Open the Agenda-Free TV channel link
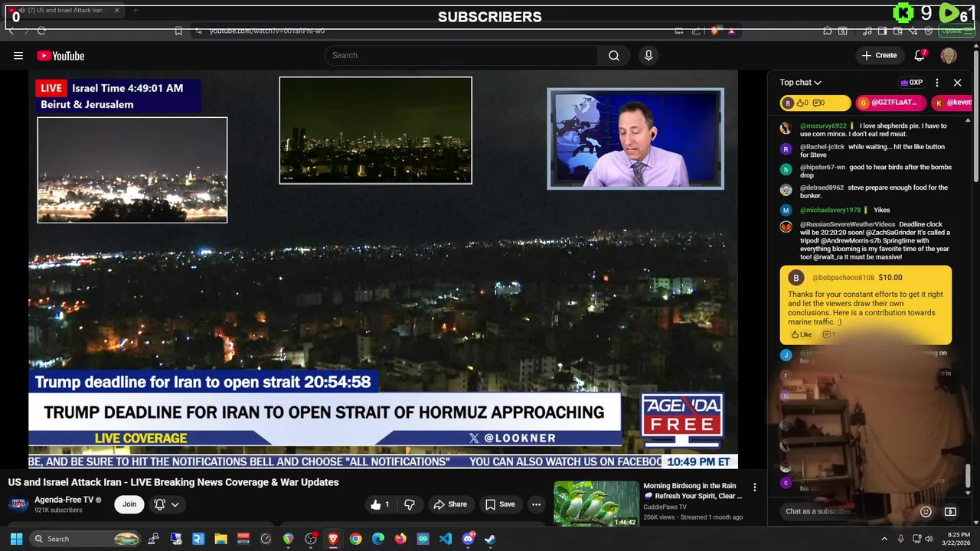 (x=64, y=500)
